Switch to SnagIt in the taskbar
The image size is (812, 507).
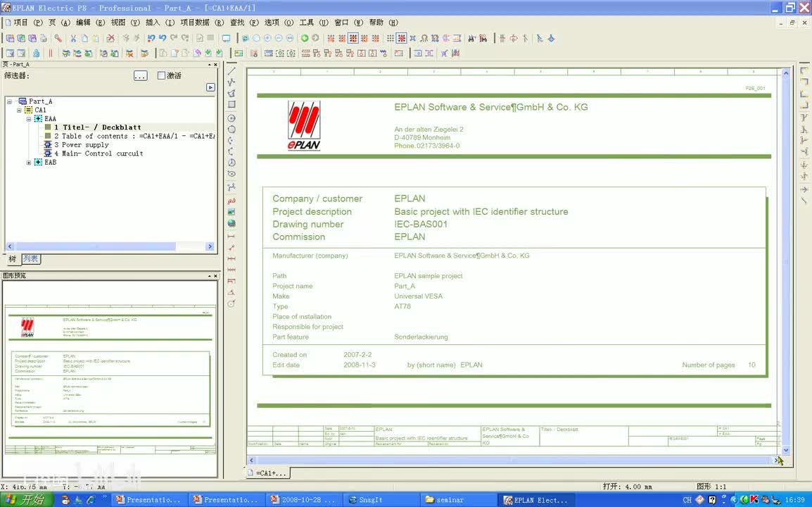click(381, 500)
